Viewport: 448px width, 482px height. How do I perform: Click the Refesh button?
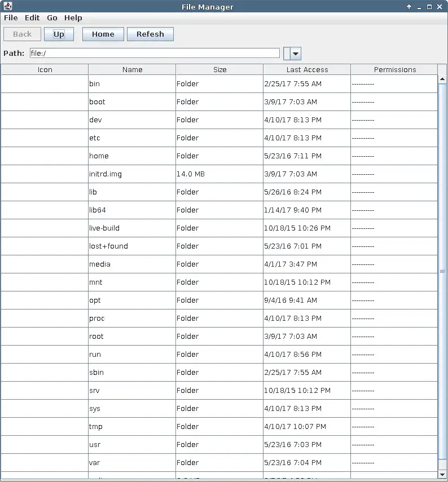pos(150,34)
